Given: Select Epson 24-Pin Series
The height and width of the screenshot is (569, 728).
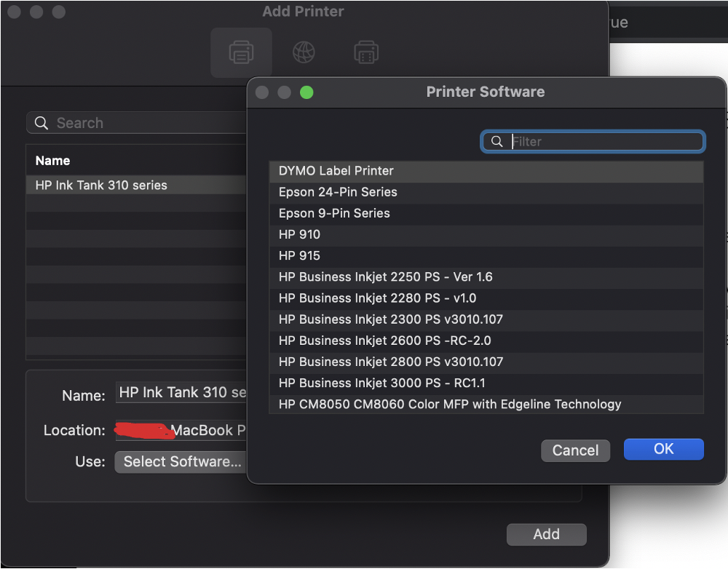Looking at the screenshot, I should 486,192.
